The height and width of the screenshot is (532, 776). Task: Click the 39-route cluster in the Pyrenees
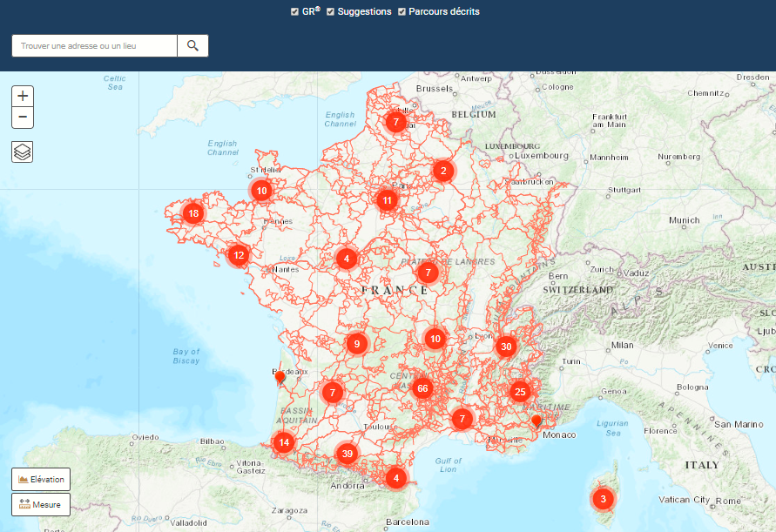[347, 454]
